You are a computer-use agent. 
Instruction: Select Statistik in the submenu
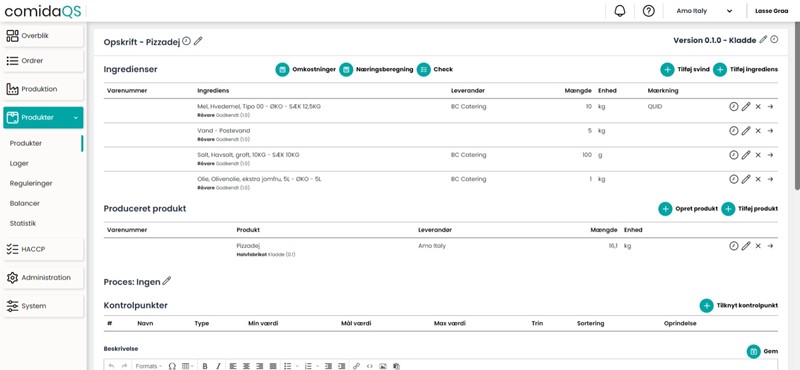pos(23,224)
